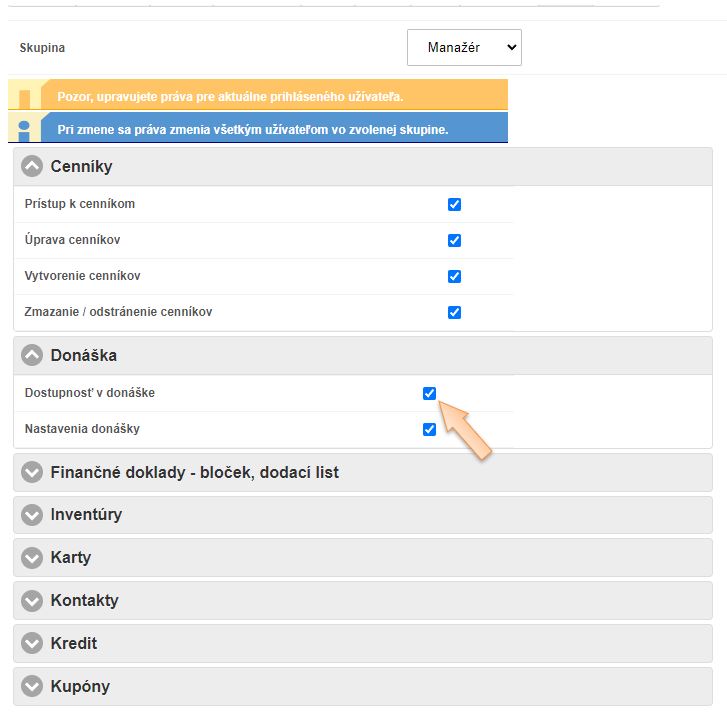Expand the Kredit chevron icon
This screenshot has width=727, height=724.
tap(32, 643)
